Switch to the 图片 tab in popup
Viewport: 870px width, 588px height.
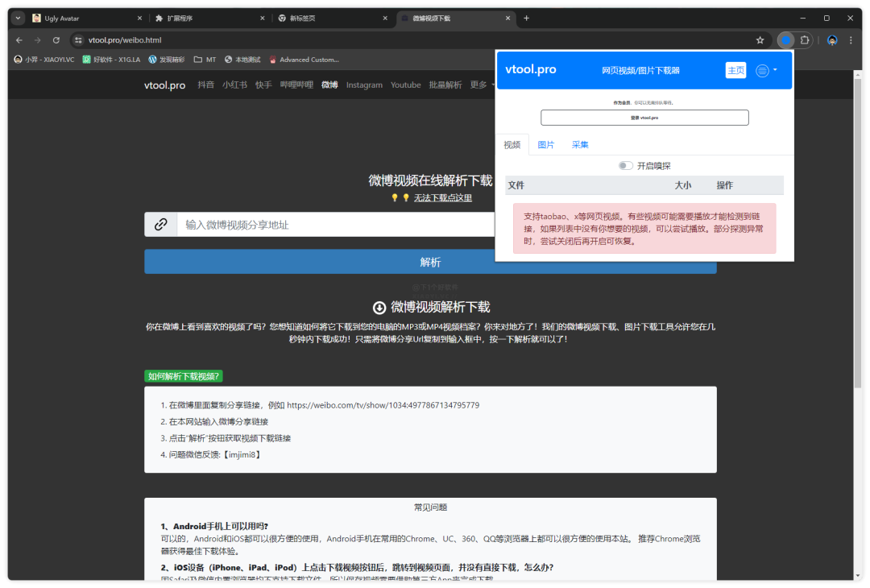(x=546, y=145)
